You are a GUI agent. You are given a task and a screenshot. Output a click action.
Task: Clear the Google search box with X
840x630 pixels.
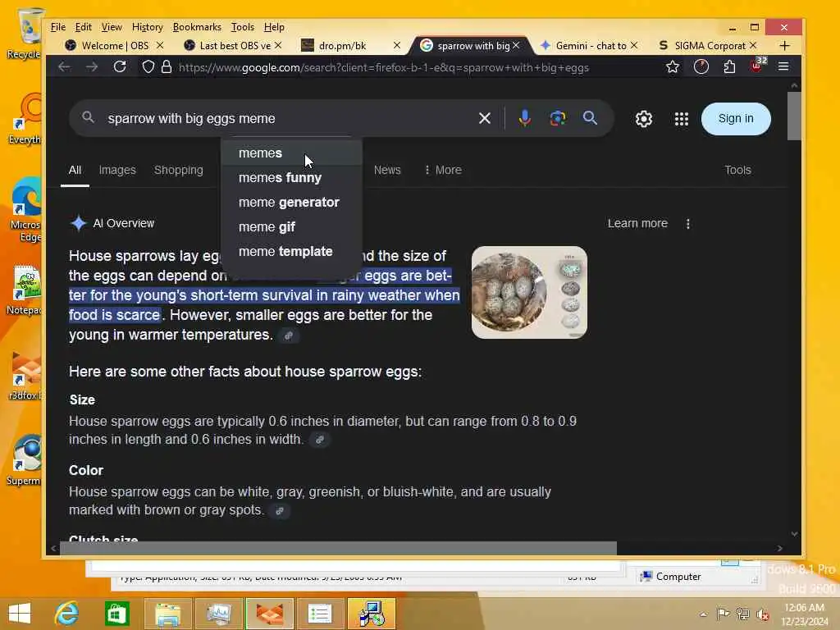[x=484, y=118]
